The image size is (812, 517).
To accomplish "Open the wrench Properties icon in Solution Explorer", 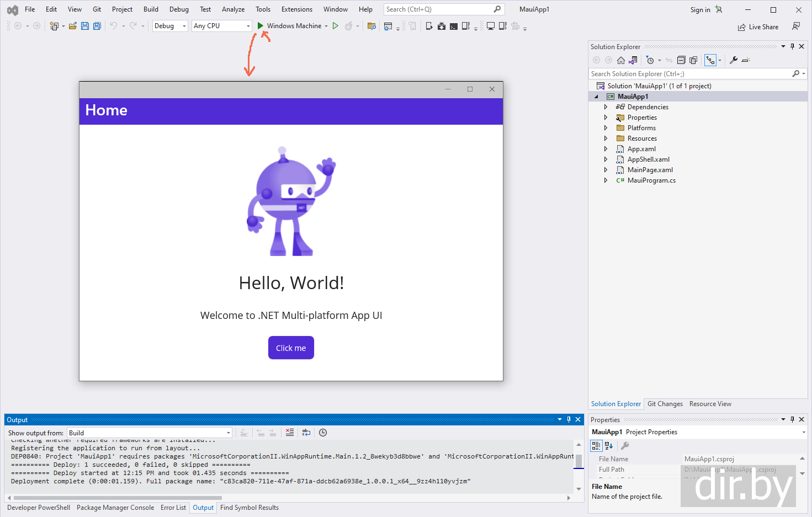I will coord(734,60).
